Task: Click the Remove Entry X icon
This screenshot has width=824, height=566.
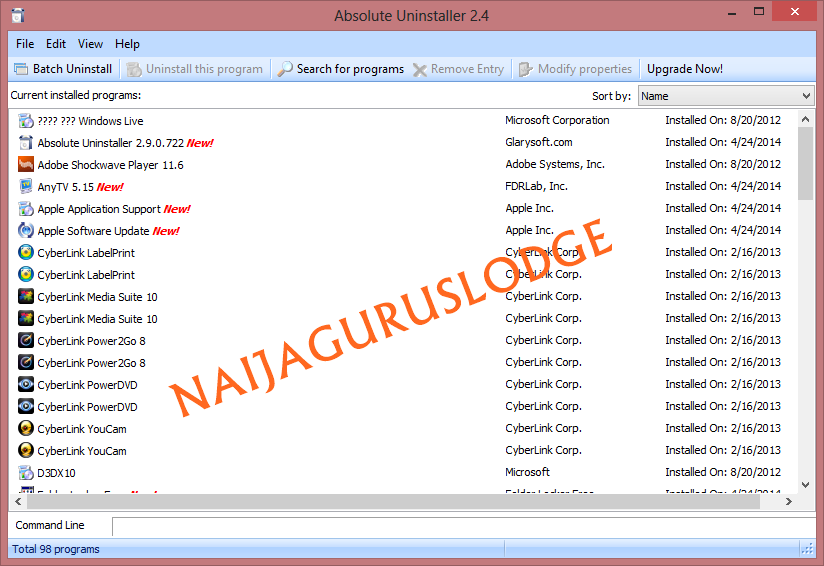Action: (419, 69)
